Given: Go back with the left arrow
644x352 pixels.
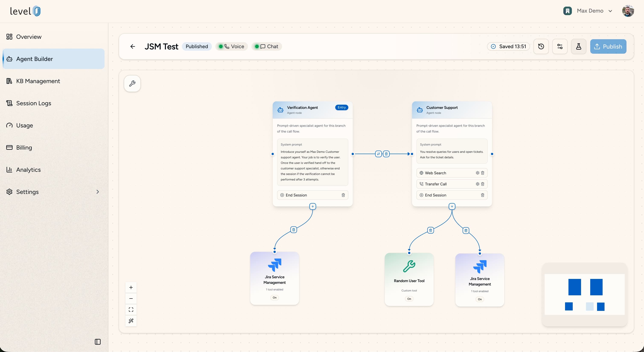Looking at the screenshot, I should (133, 46).
